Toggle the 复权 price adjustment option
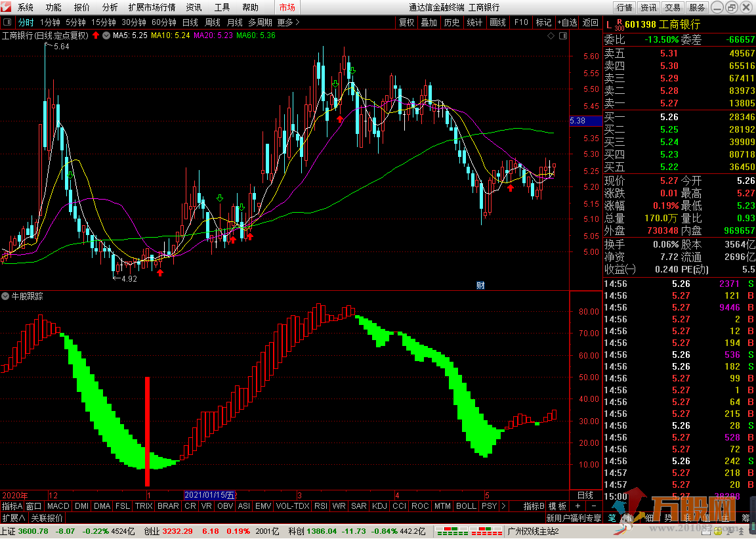 [x=407, y=22]
